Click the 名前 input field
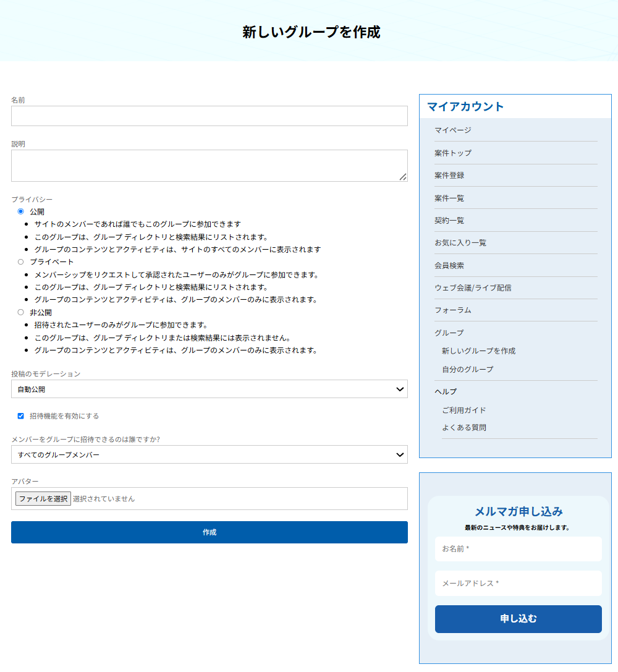Screen dimensions: 618x672 point(210,116)
